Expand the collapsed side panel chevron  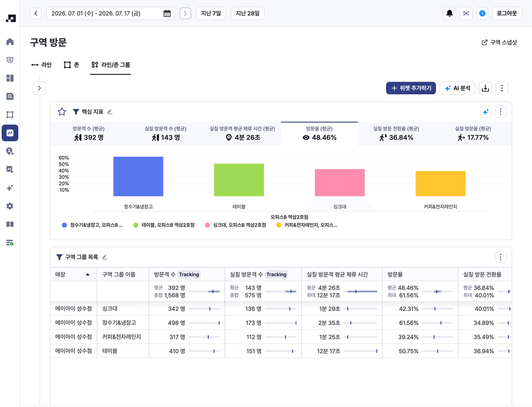(x=39, y=88)
